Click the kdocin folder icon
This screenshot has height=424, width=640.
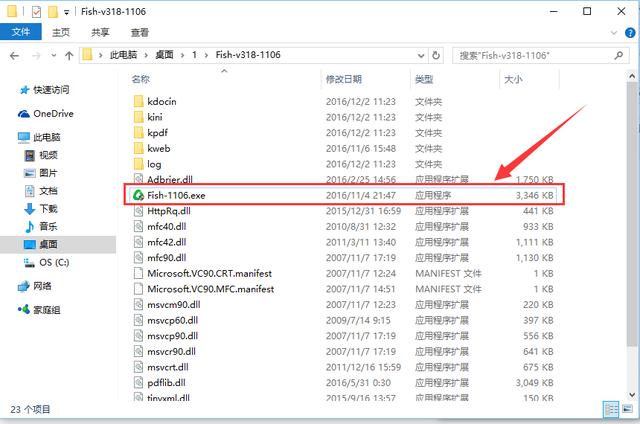pyautogui.click(x=139, y=101)
